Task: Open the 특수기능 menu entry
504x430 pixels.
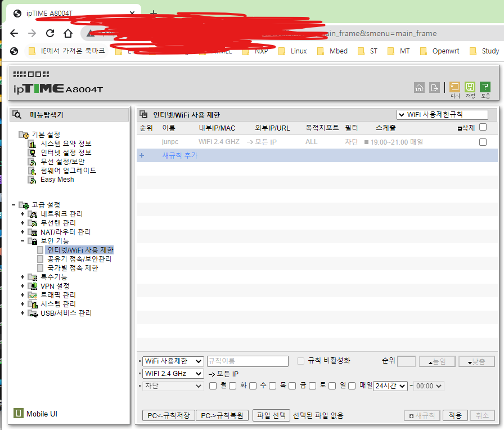Action: (x=53, y=277)
